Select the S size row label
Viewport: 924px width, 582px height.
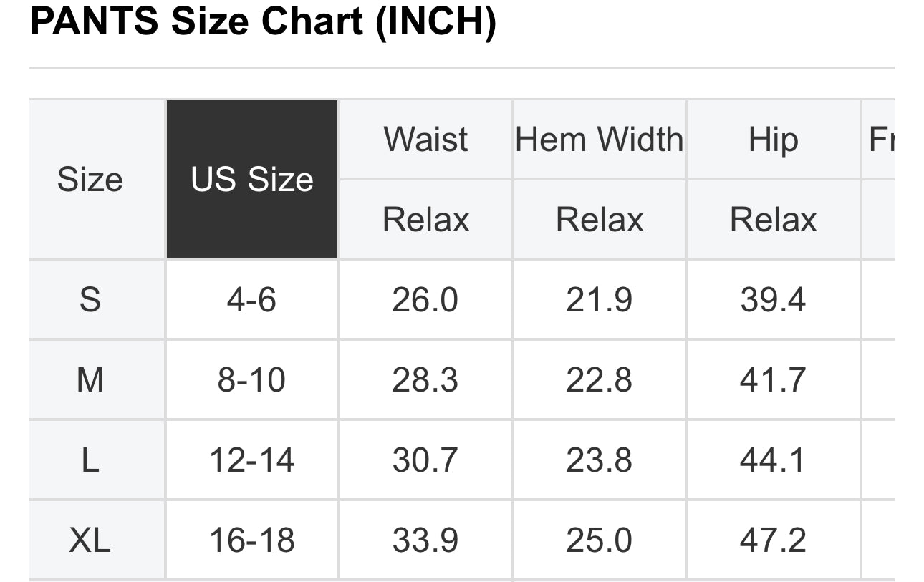[90, 299]
